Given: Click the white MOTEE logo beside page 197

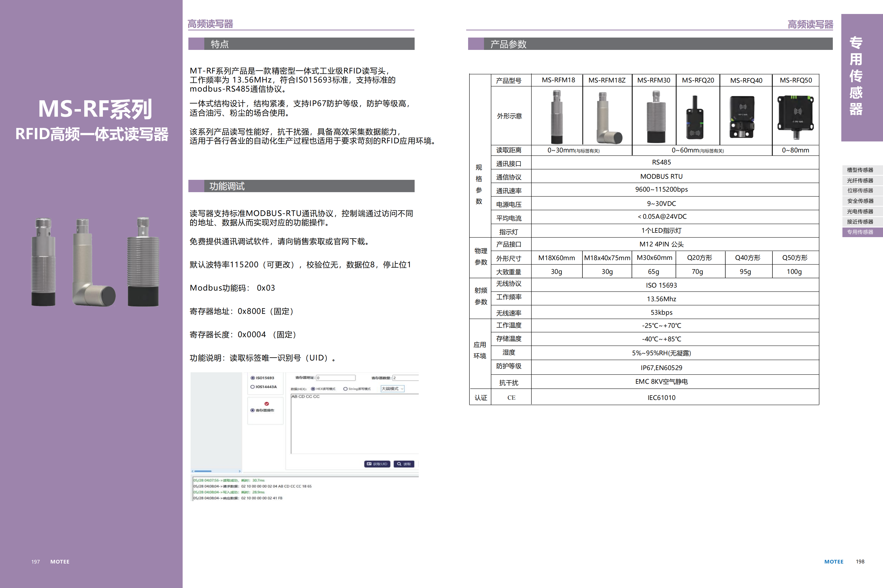Looking at the screenshot, I should point(60,562).
